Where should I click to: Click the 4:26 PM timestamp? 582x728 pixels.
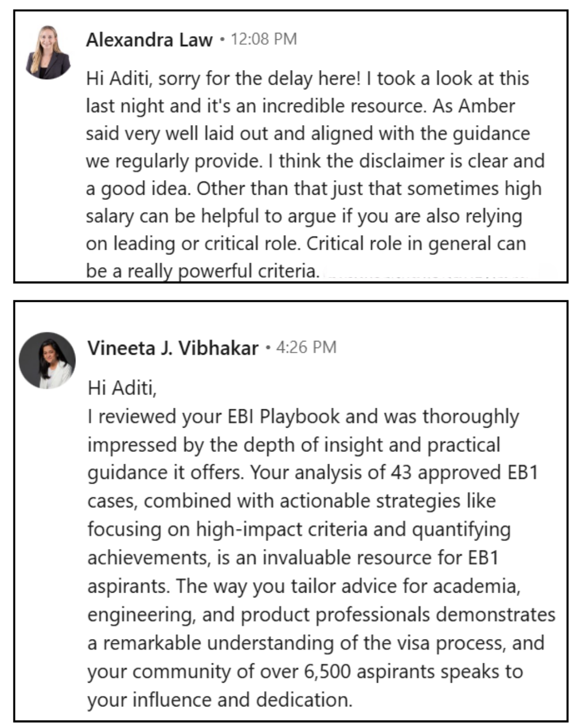click(x=306, y=347)
